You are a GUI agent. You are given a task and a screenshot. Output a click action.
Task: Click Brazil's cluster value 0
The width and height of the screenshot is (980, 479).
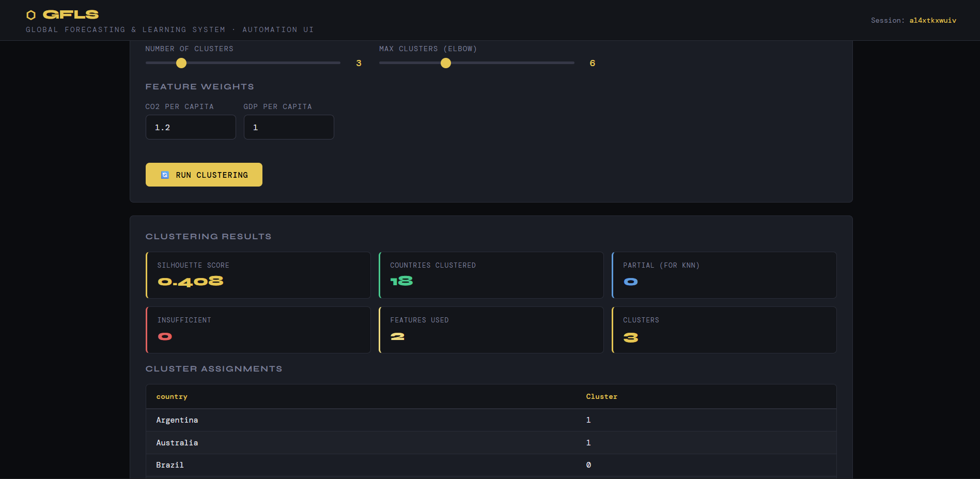click(x=588, y=465)
